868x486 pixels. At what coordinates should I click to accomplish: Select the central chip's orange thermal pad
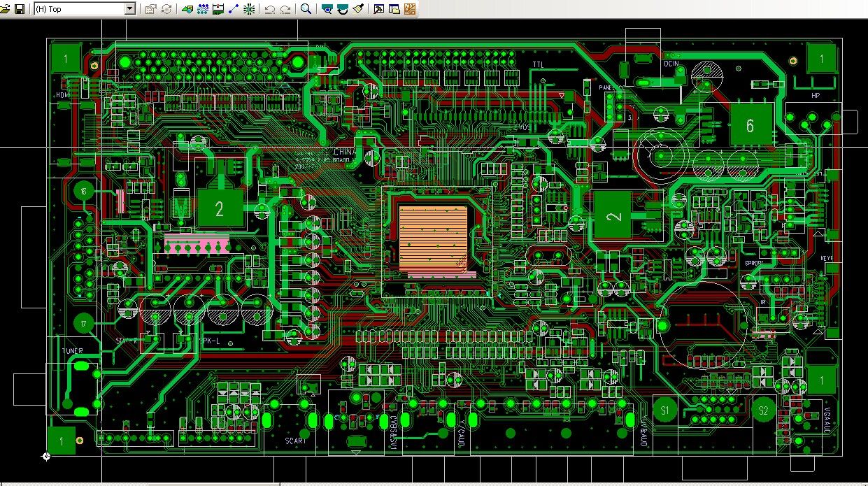[x=433, y=238]
